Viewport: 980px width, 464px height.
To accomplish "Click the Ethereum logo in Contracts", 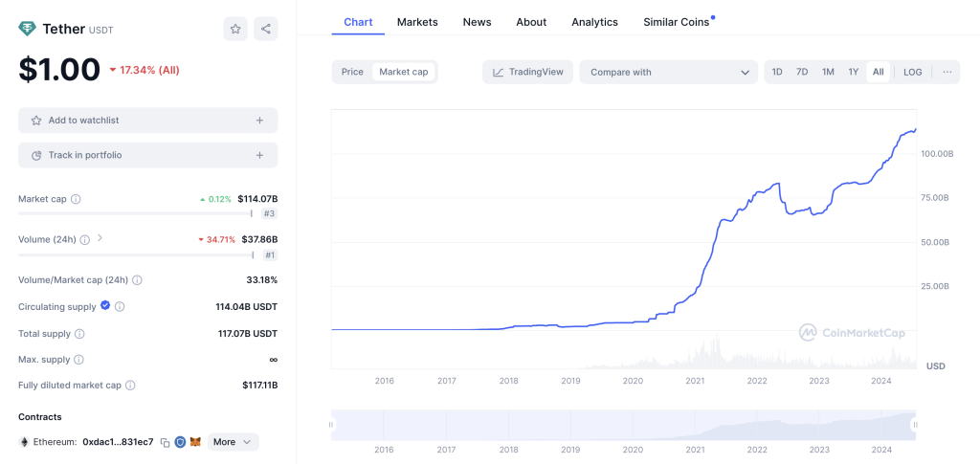I will (x=24, y=442).
